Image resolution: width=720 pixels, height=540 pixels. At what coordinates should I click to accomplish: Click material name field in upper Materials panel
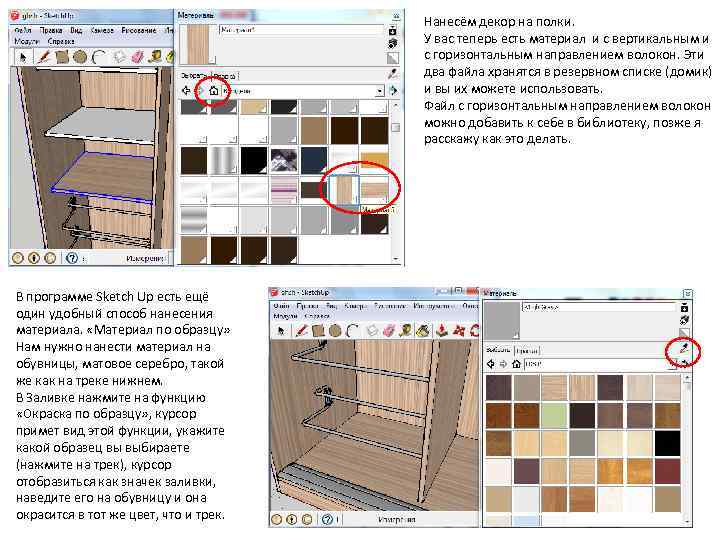click(302, 30)
